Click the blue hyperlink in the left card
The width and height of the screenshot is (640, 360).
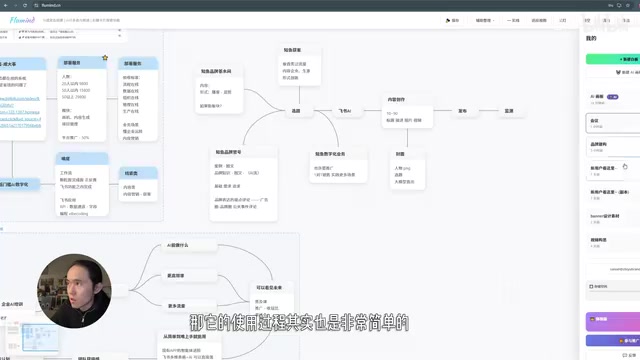point(20,112)
